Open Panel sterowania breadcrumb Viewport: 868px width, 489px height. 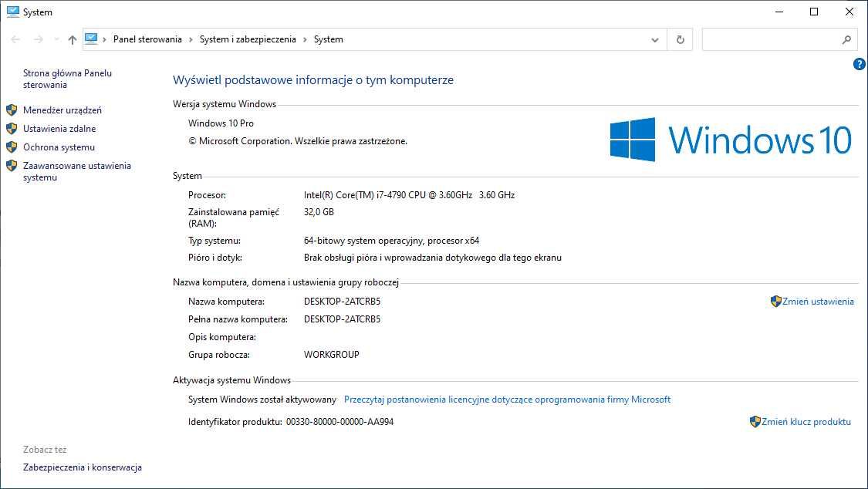147,39
